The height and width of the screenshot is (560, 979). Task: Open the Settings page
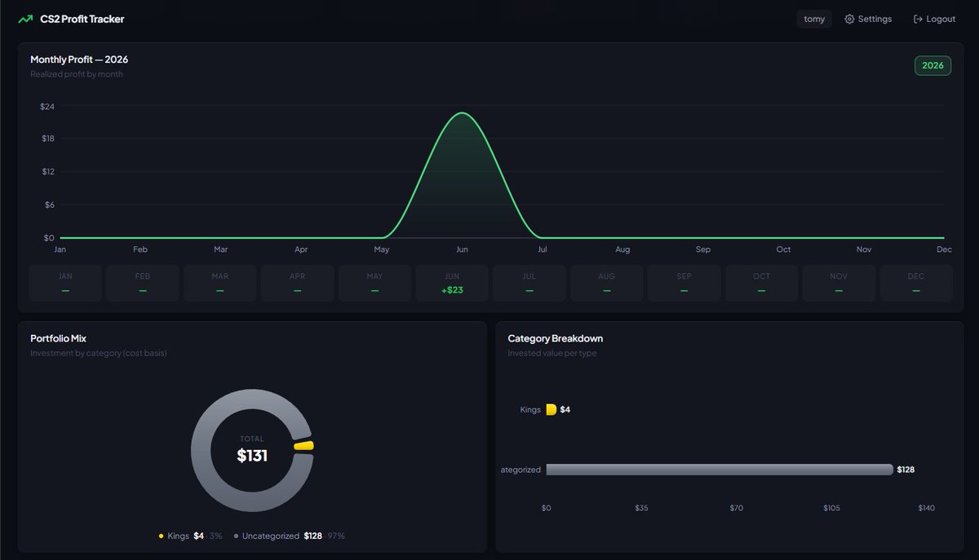[x=868, y=19]
